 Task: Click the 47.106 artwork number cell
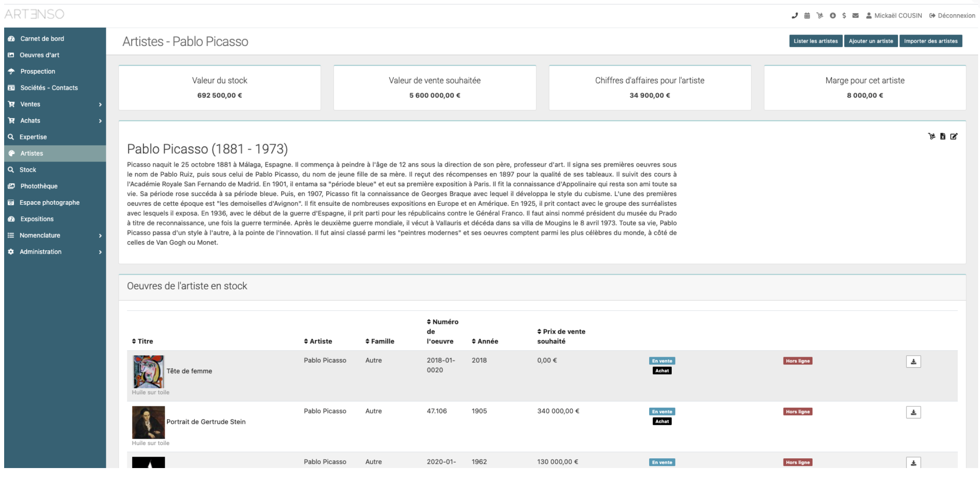point(437,411)
